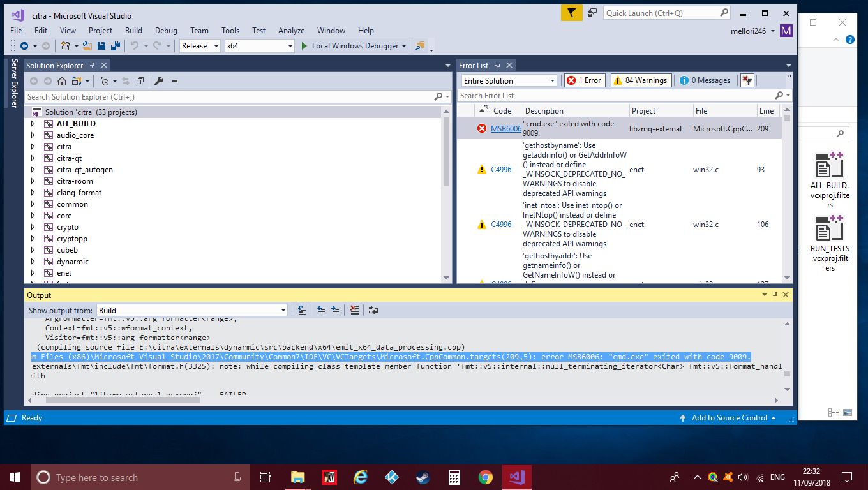Sort the Error List by Project column
Viewport: 868px width, 490px height.
pyautogui.click(x=661, y=110)
